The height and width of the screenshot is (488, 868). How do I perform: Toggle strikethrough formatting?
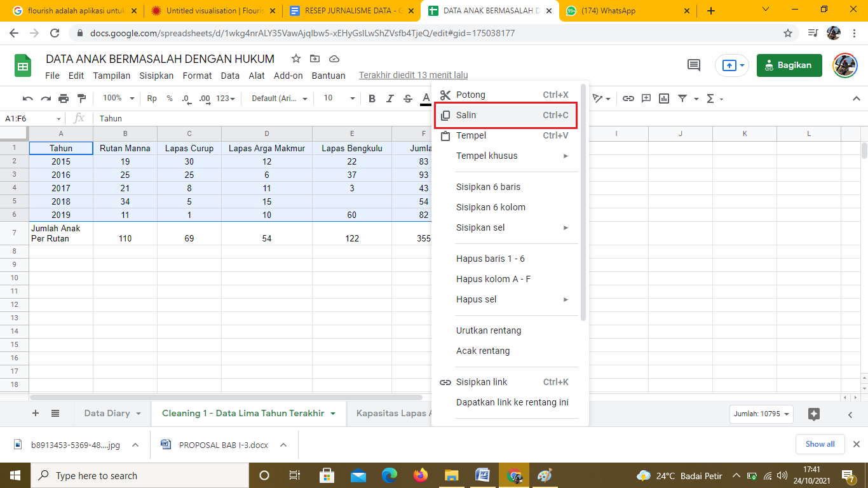408,98
